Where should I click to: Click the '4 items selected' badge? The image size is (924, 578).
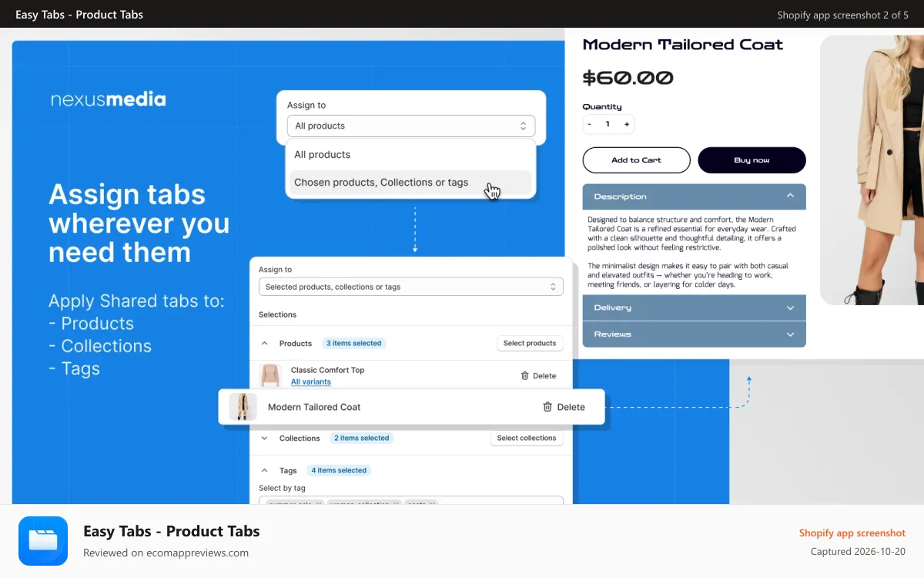(x=338, y=470)
